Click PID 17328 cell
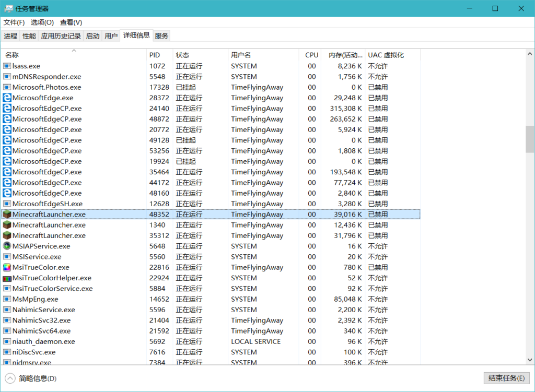The width and height of the screenshot is (535, 392). point(159,87)
